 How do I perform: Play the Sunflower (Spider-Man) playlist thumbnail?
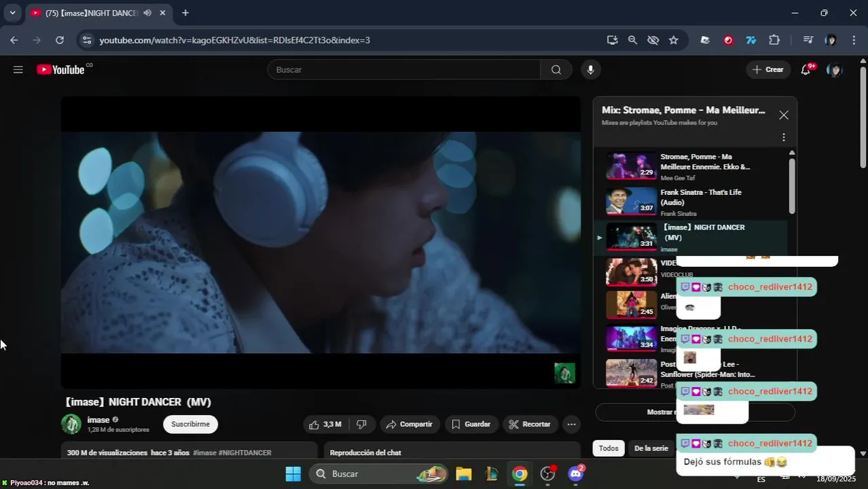(631, 373)
